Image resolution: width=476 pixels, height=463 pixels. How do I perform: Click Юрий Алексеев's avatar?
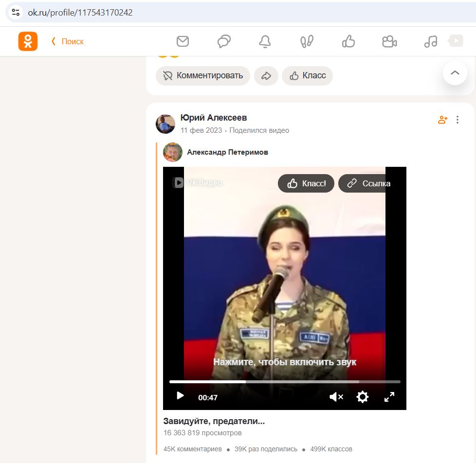pyautogui.click(x=165, y=124)
